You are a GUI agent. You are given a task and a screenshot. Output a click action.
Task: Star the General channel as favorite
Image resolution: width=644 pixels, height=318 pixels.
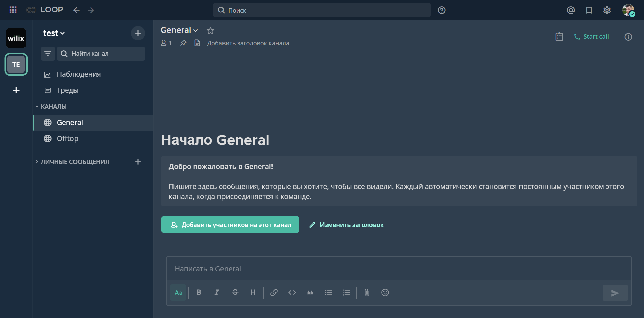click(210, 30)
